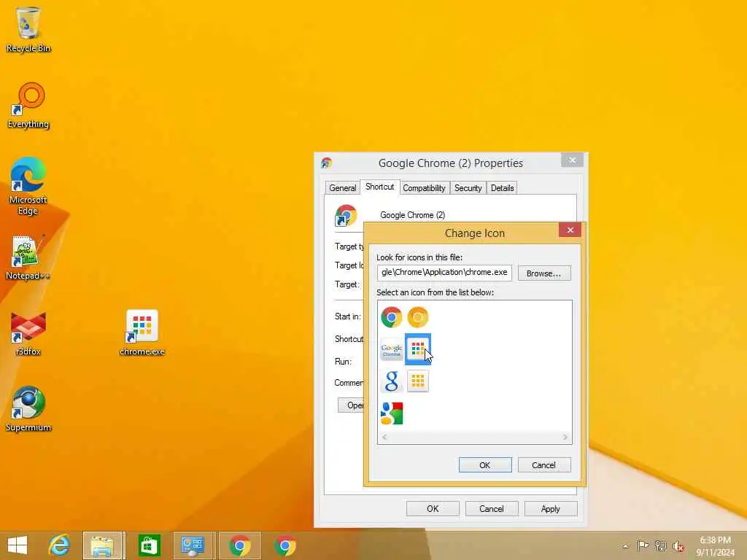
Task: Open the Windows Start button
Action: [x=18, y=545]
